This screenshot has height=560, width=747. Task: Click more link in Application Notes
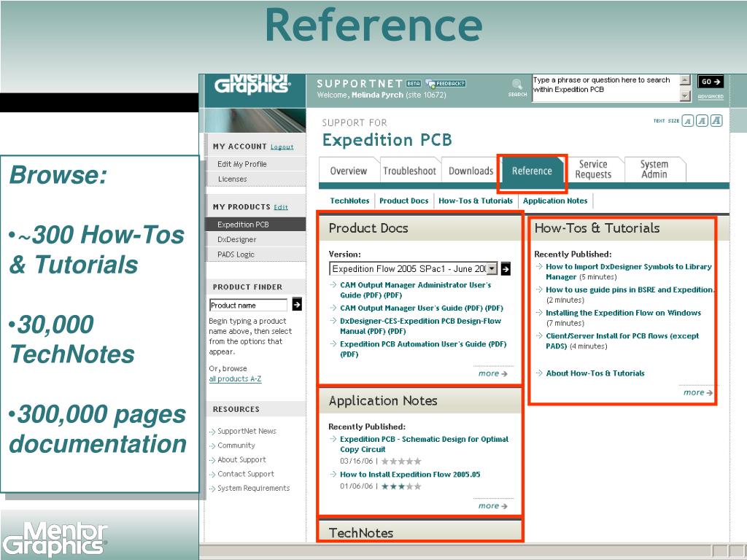[x=492, y=506]
